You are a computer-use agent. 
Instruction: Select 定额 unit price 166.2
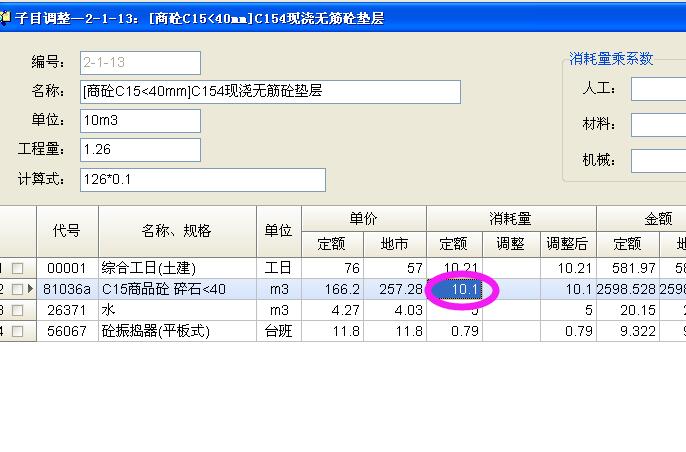(332, 289)
